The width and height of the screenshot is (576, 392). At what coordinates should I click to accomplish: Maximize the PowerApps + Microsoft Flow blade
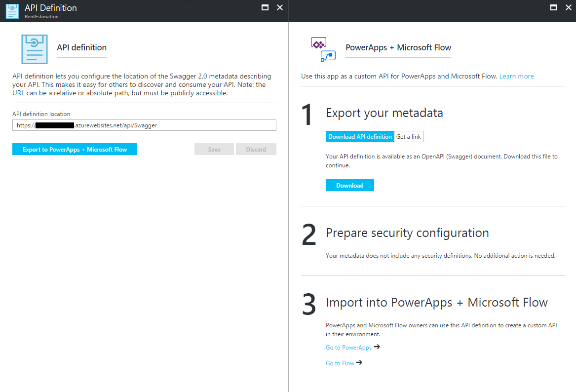click(553, 7)
